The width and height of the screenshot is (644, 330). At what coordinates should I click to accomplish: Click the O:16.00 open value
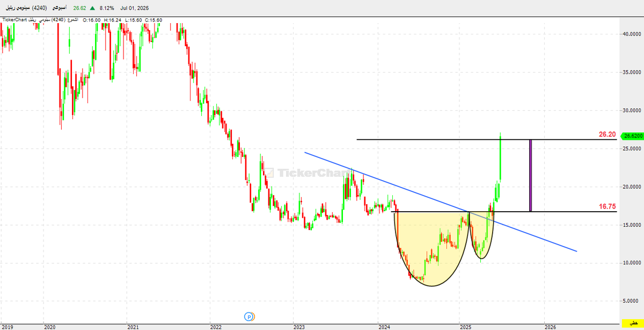click(x=92, y=20)
